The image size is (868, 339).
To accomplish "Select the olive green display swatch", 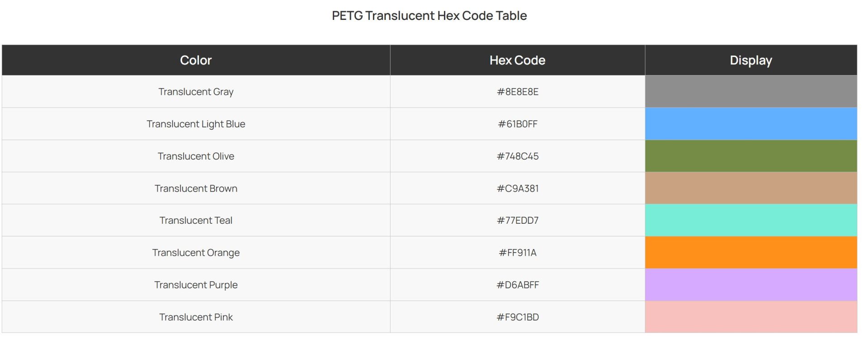I will tap(750, 156).
